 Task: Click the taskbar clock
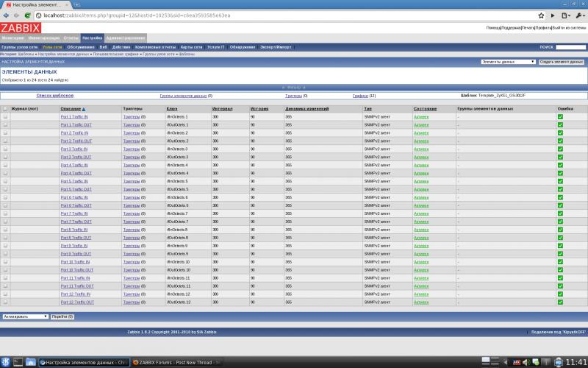(576, 362)
